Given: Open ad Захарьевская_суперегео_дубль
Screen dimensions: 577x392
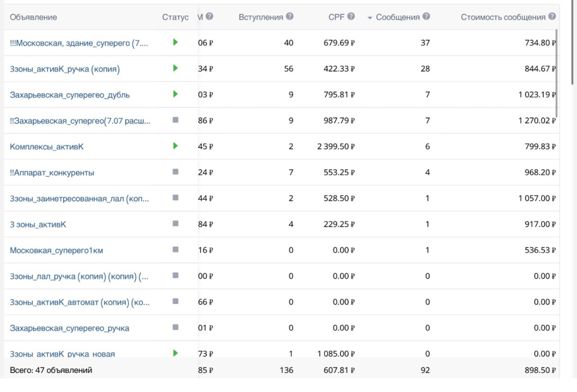Looking at the screenshot, I should pyautogui.click(x=70, y=95).
